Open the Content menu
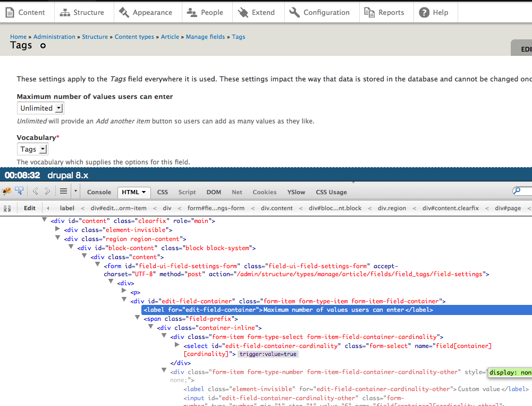Screen dimensions: 532x406 [26, 13]
